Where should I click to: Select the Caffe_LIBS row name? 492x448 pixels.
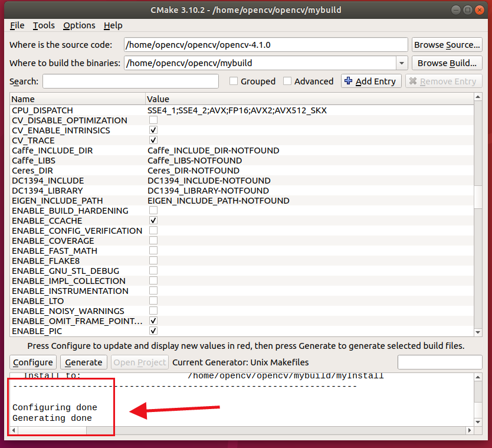(x=34, y=161)
